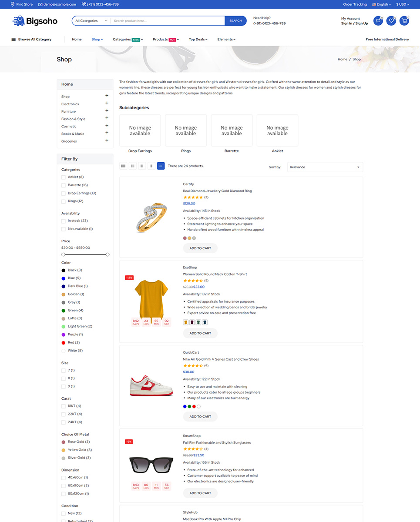The width and height of the screenshot is (420, 522).
Task: Filter by the Purple color swatch
Action: point(64,335)
